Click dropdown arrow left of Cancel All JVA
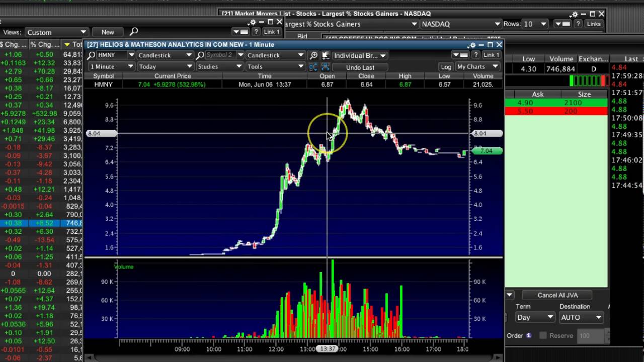This screenshot has width=644, height=362. coord(509,295)
